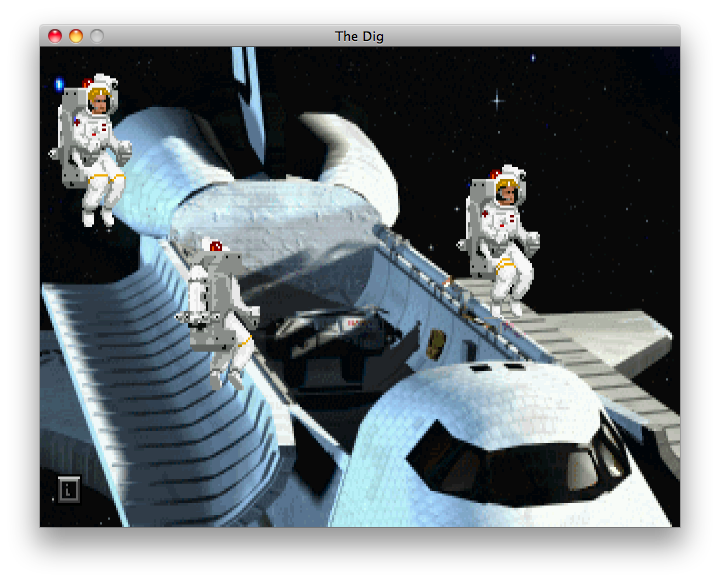The image size is (720, 582).
Task: Click the shuttle's right wing surface
Action: (610, 340)
